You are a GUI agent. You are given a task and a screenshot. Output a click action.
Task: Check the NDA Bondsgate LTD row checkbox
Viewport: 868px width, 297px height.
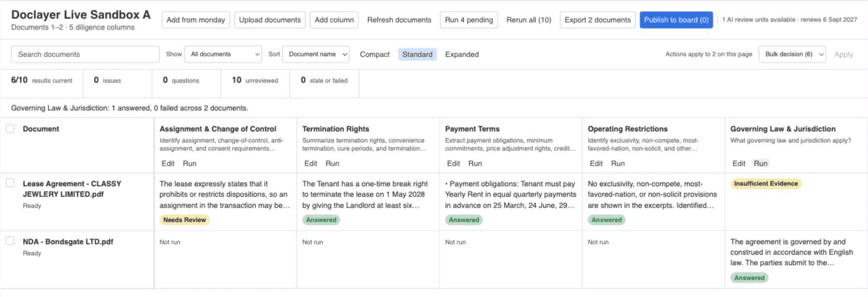coord(10,241)
